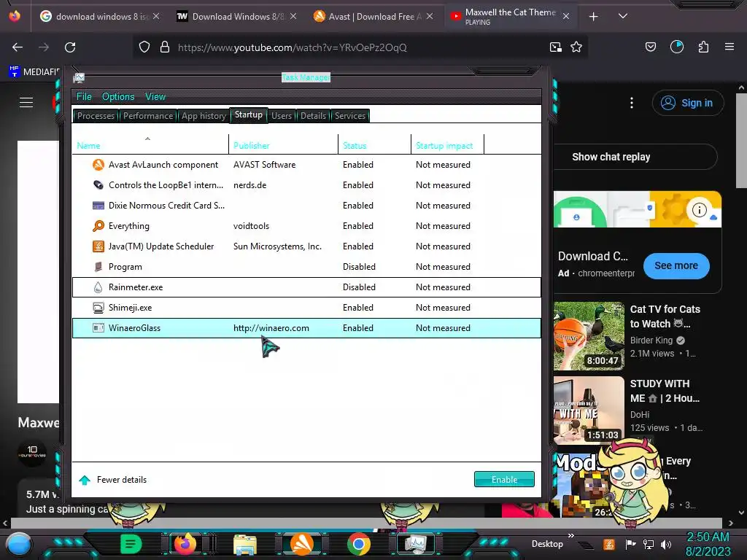
Task: Click the site padlock icon
Action: coord(165,47)
